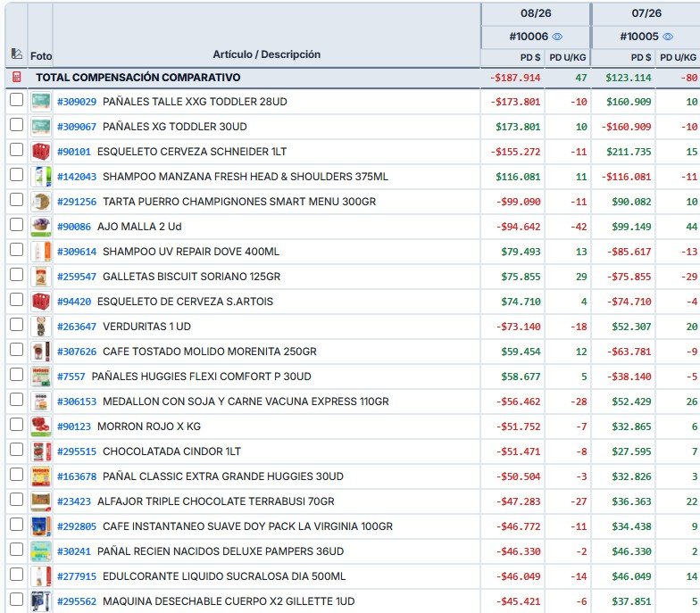View thumbnail of SHAMPOO MANZANA FRESH
Image resolution: width=700 pixels, height=613 pixels.
[x=41, y=177]
